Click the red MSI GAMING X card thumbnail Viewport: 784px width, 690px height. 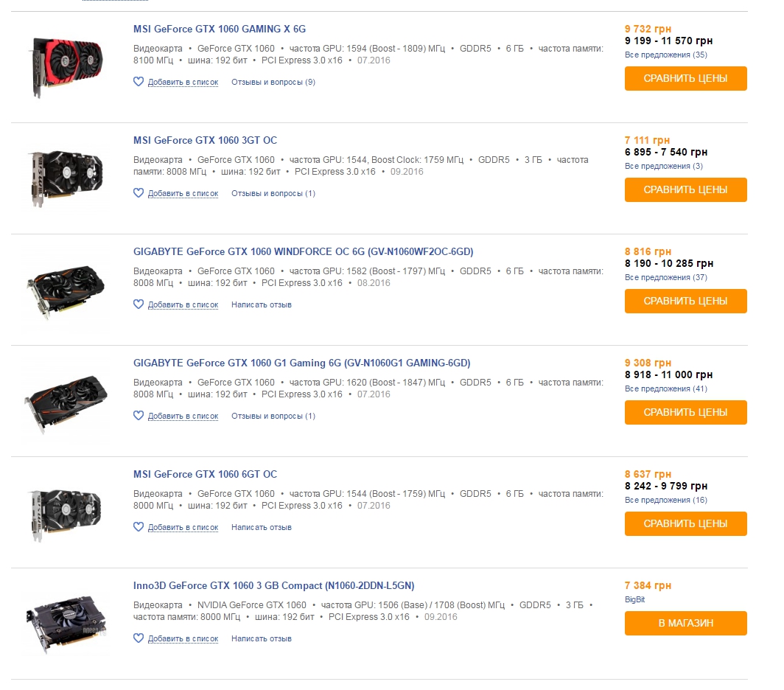click(65, 64)
